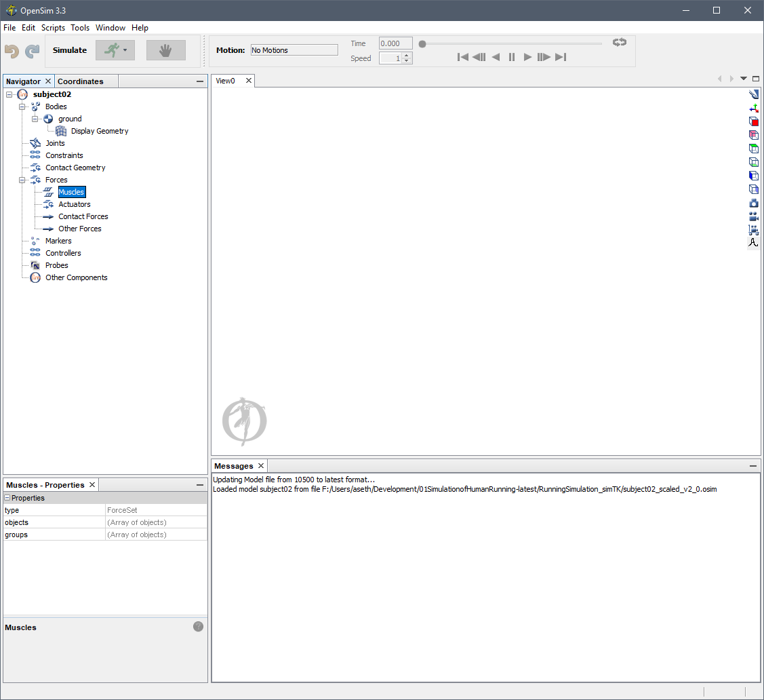764x700 pixels.
Task: Increase Speed with the stepper arrow
Action: click(x=407, y=55)
